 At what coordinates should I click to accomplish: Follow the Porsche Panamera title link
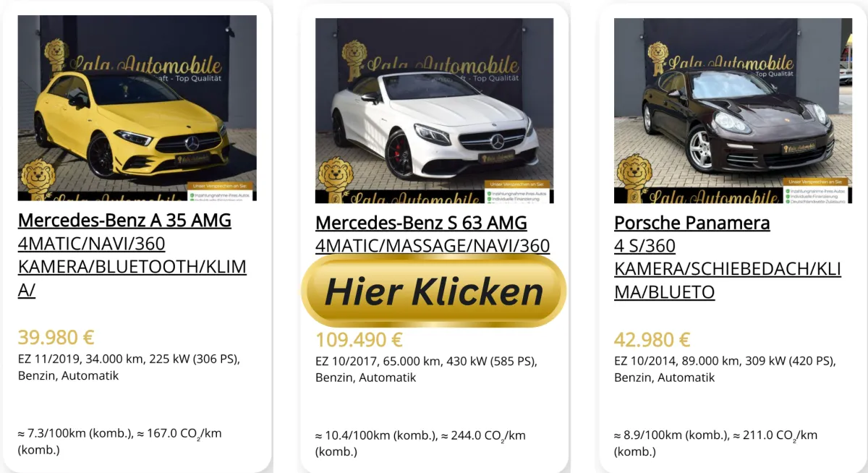click(x=692, y=223)
